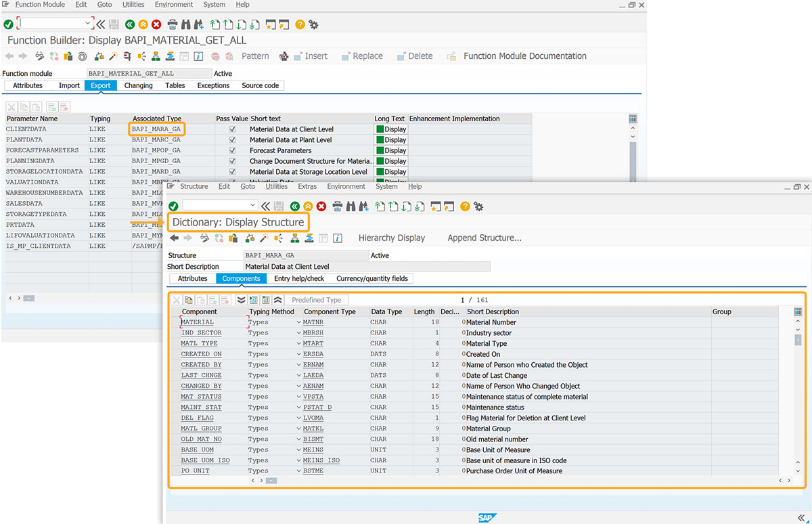The image size is (812, 524).
Task: Toggle Pass Value checkbox for PLANTDATA
Action: pos(233,140)
